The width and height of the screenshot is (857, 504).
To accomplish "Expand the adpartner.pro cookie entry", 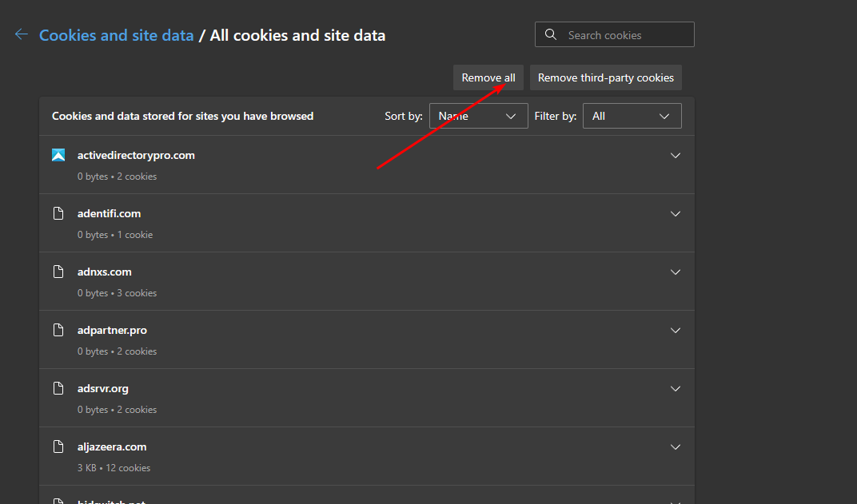I will tap(676, 331).
